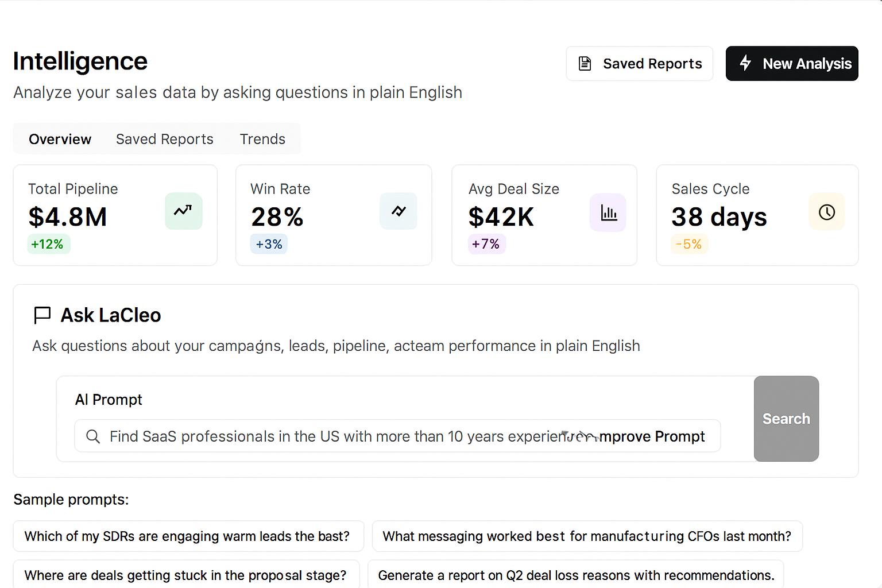882x588 pixels.
Task: Click the lightning bolt icon on New Analysis
Action: 745,63
